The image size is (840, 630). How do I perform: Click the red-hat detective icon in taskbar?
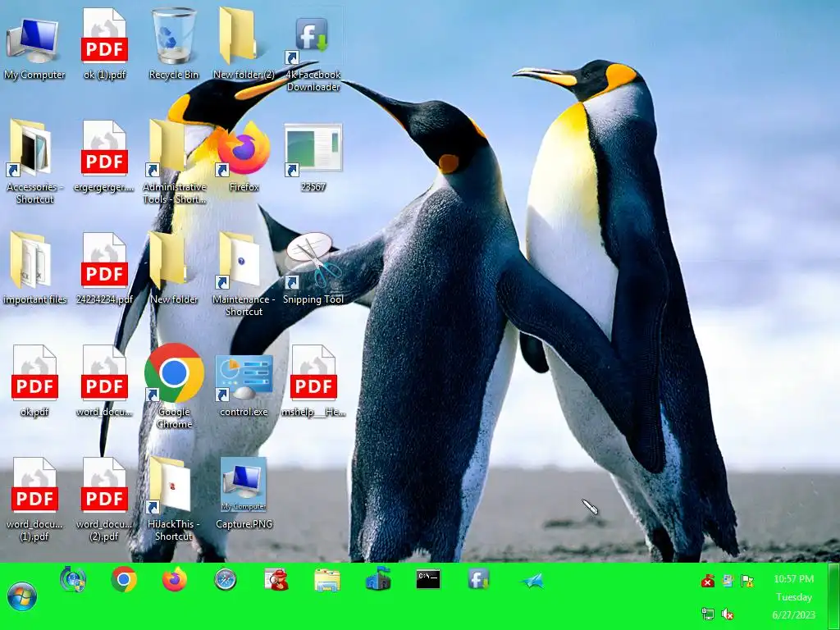pyautogui.click(x=277, y=579)
